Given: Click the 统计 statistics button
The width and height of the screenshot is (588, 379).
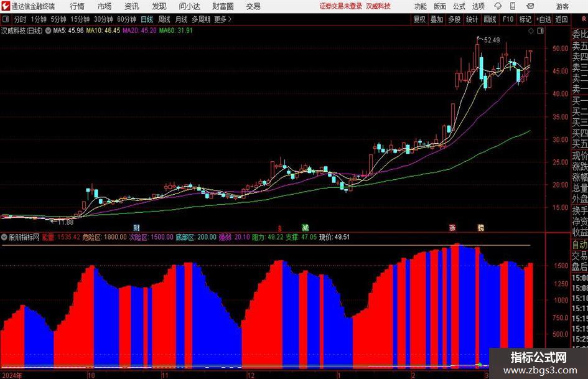Looking at the screenshot, I should pos(472,19).
